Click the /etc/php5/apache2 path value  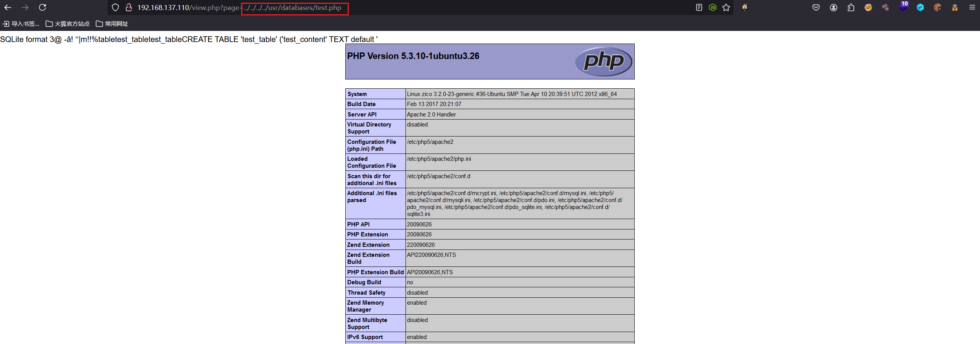(430, 142)
